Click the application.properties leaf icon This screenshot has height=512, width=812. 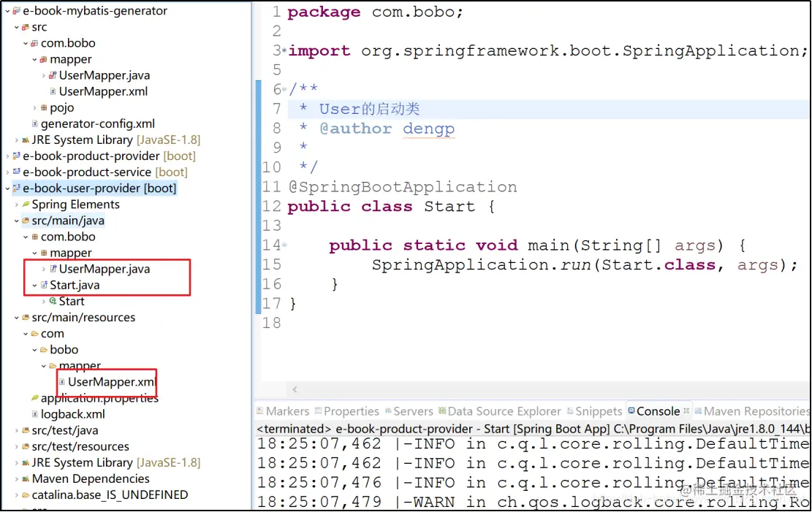click(x=34, y=398)
